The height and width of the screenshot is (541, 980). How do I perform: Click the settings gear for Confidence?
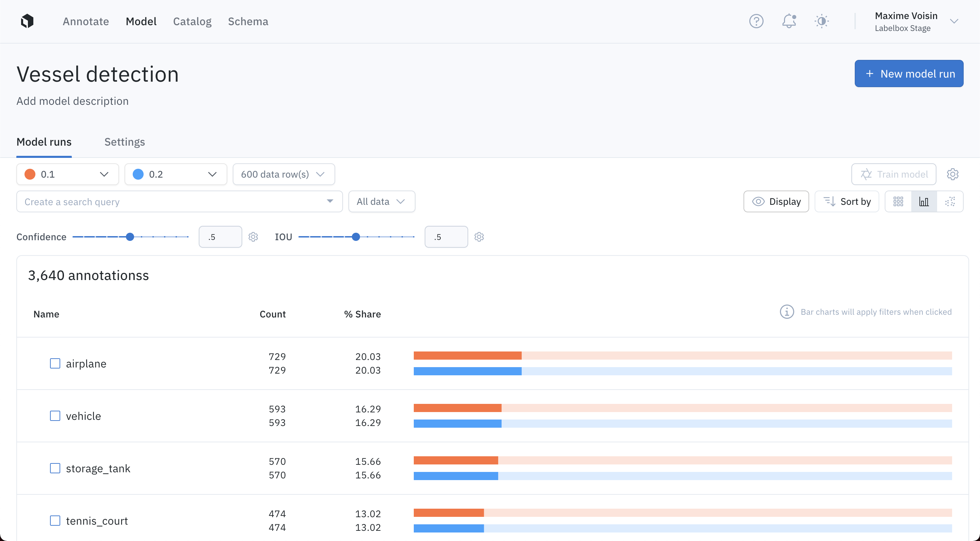[254, 236]
